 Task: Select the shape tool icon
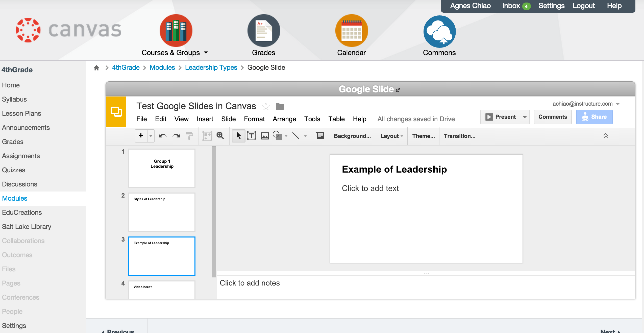coord(278,136)
